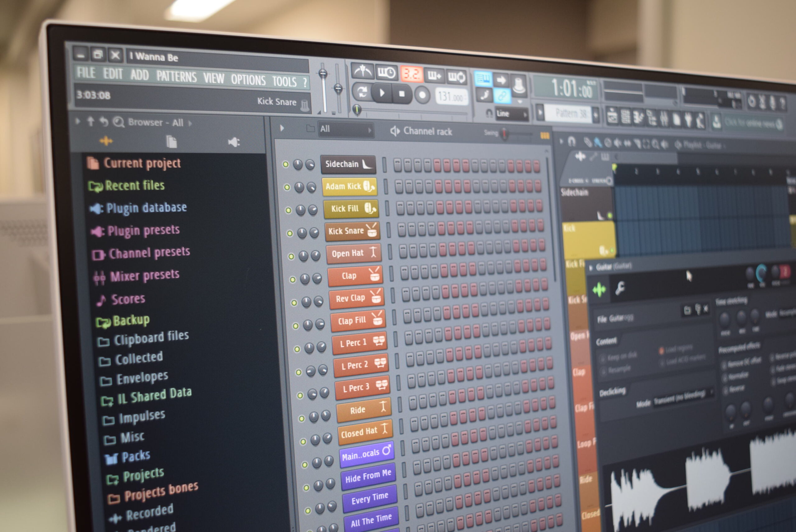
Task: Toggle loop recording icon
Action: (456, 77)
